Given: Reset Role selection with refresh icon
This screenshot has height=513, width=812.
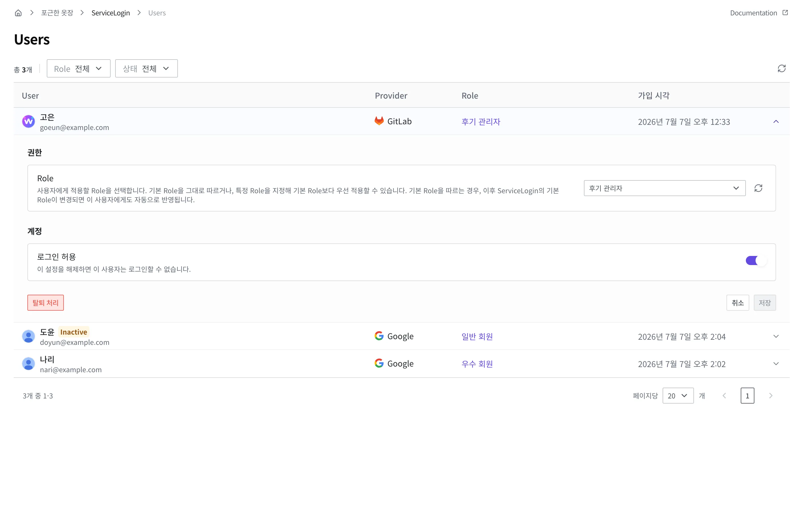Looking at the screenshot, I should 758,188.
